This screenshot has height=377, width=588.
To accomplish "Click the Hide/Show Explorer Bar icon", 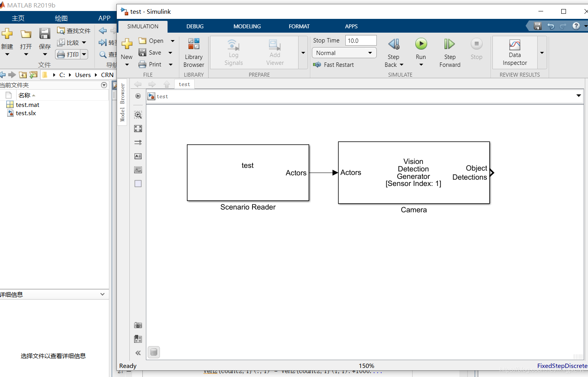I will 138,96.
